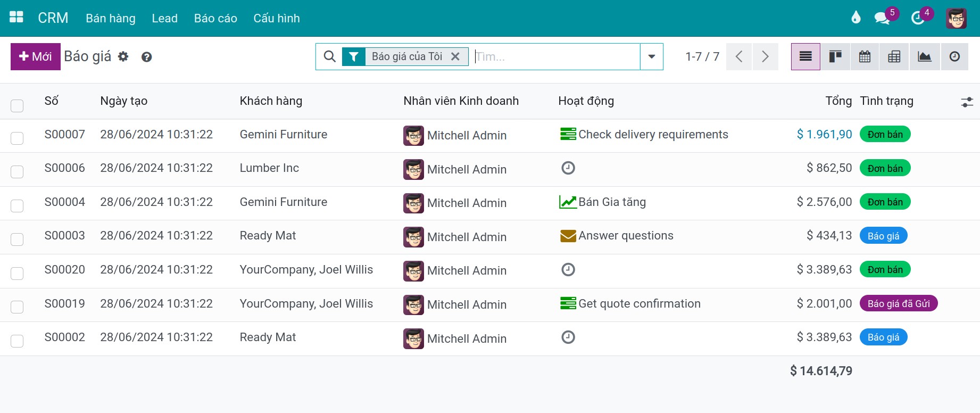Select the S00003 row checkbox
This screenshot has width=980, height=413.
(x=17, y=239)
